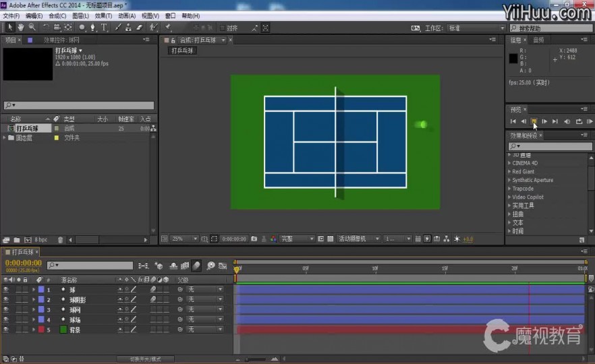Open the 文件(F) menu
The image size is (595, 364).
[11, 16]
